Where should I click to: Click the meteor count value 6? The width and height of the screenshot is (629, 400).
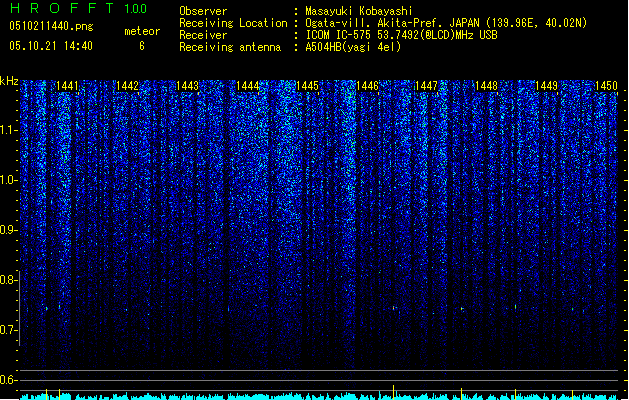[x=142, y=46]
